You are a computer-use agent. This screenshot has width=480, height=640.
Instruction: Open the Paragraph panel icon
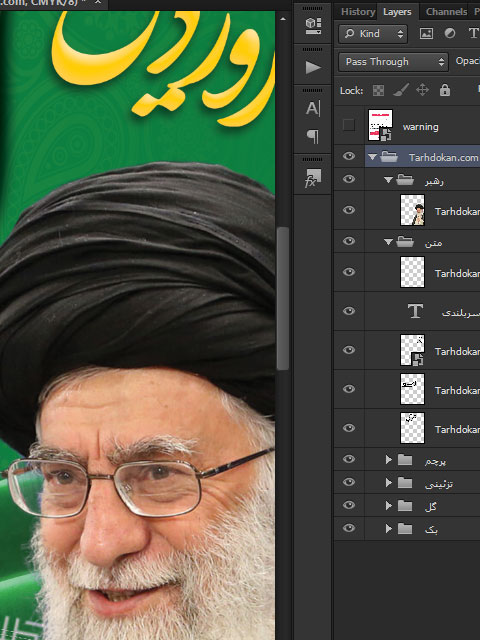(x=313, y=136)
